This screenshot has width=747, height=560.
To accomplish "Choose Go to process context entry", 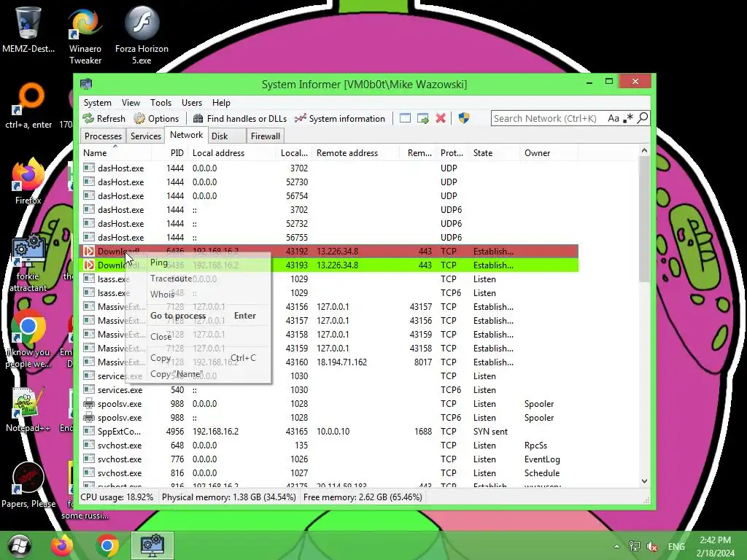I will pyautogui.click(x=198, y=315).
